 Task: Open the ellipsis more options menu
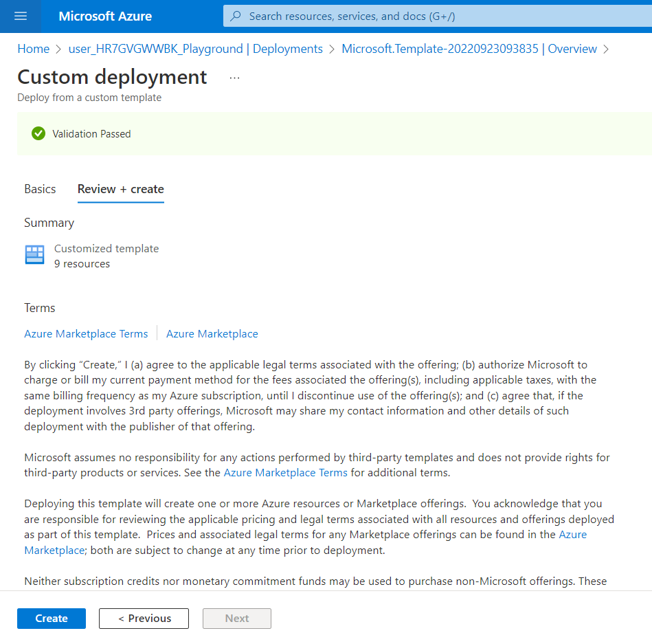coord(234,78)
